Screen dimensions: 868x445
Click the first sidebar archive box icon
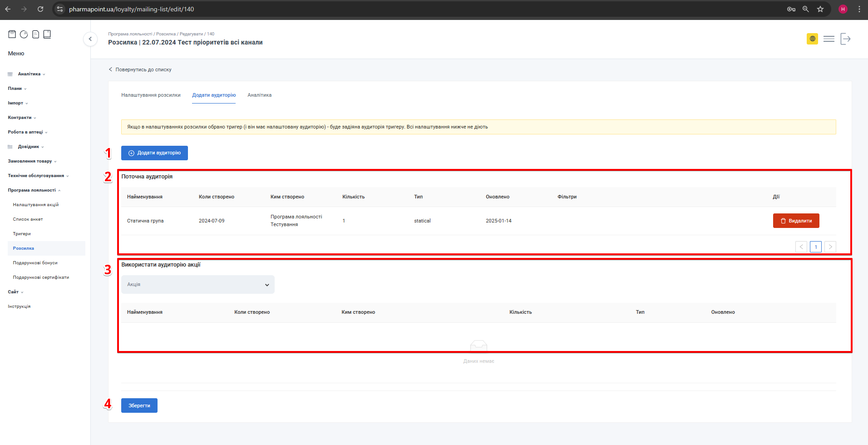pos(12,34)
